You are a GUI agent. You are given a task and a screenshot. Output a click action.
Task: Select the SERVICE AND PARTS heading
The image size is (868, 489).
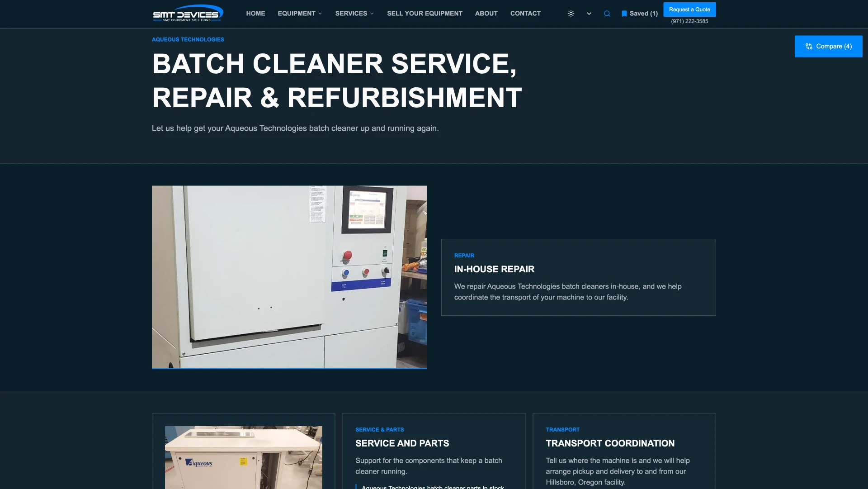tap(402, 443)
